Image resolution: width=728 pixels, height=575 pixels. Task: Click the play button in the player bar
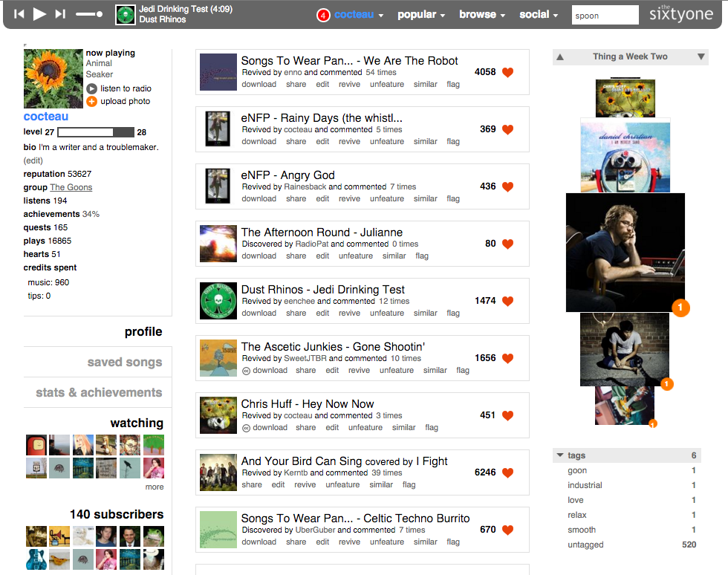point(40,14)
